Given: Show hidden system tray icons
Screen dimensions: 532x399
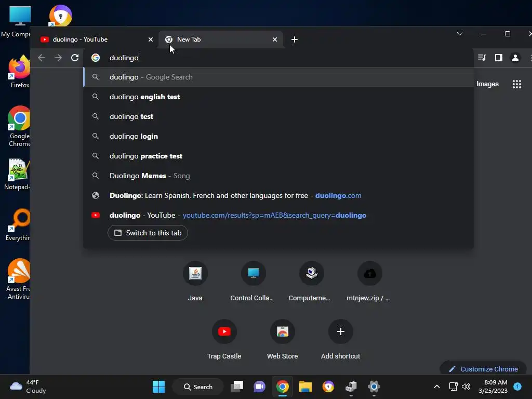Looking at the screenshot, I should (436, 387).
